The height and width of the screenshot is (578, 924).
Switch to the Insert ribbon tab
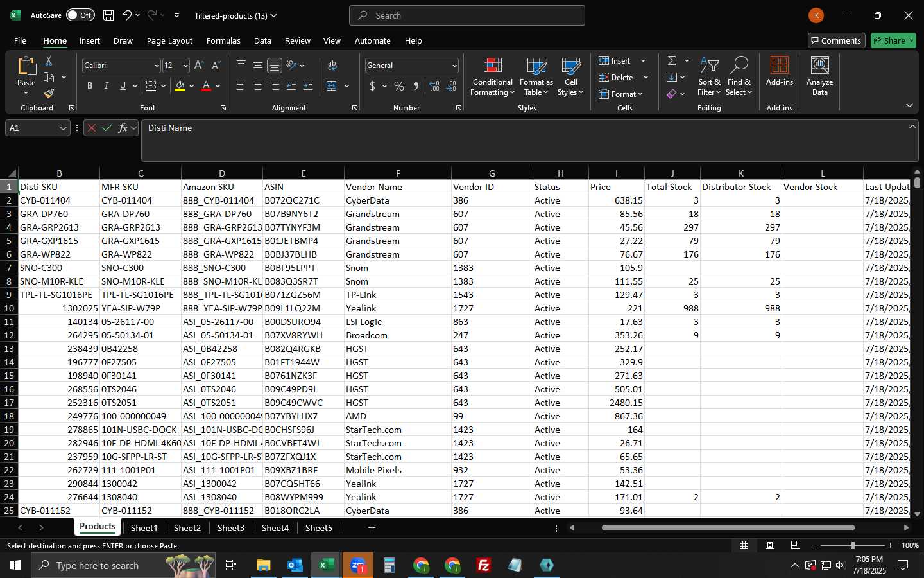[90, 40]
